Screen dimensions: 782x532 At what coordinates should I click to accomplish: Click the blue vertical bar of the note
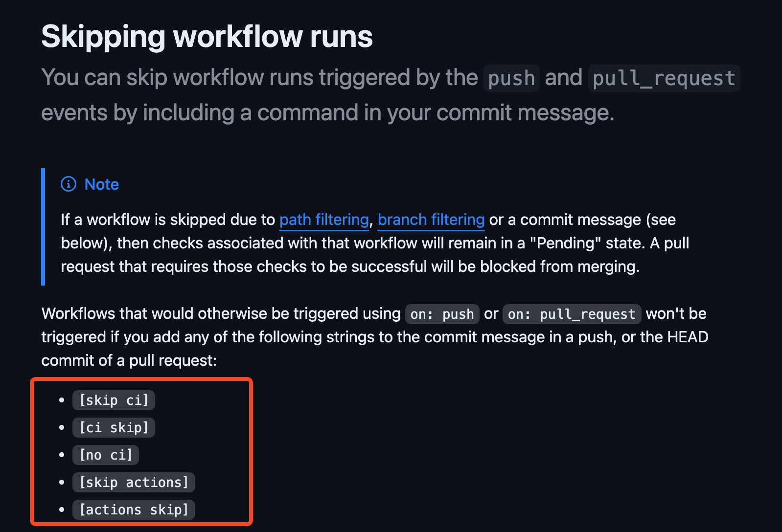coord(43,226)
